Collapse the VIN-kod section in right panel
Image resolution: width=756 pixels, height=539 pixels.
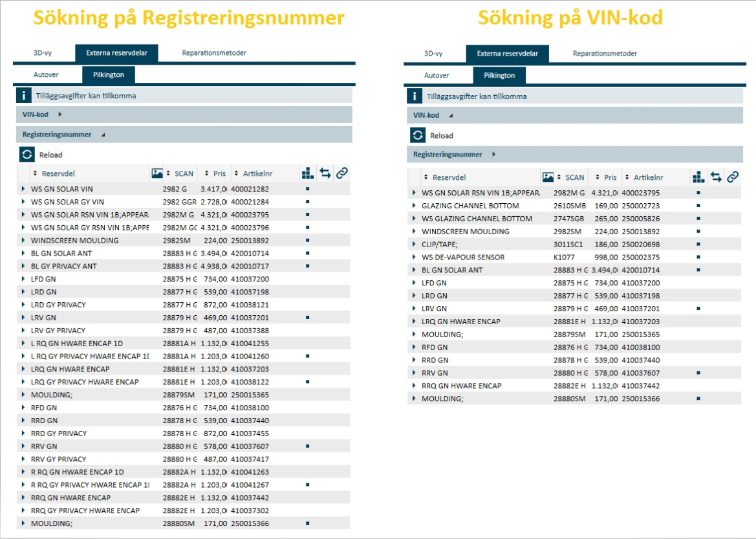[451, 115]
